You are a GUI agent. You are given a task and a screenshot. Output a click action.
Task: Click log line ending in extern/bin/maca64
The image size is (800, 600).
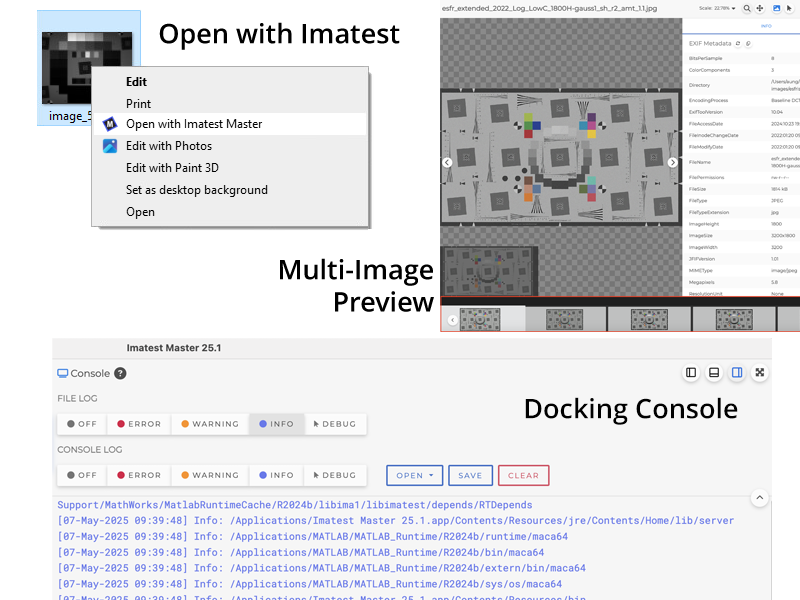coord(321,568)
